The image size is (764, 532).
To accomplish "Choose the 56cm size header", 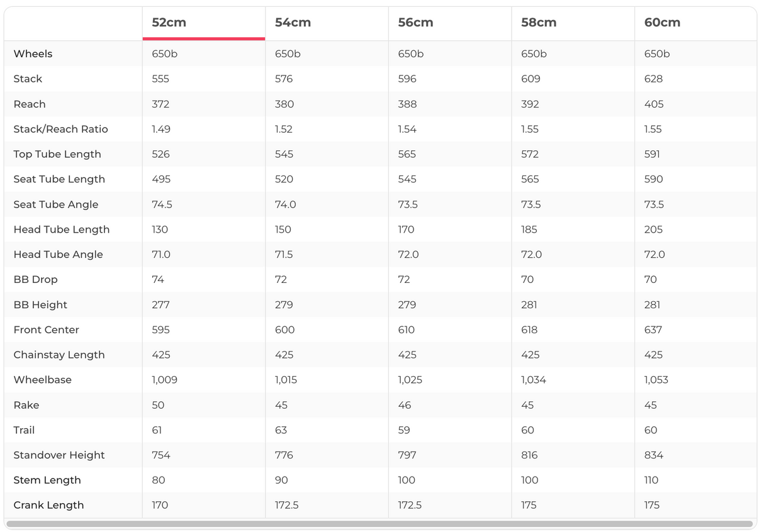I will (x=415, y=23).
